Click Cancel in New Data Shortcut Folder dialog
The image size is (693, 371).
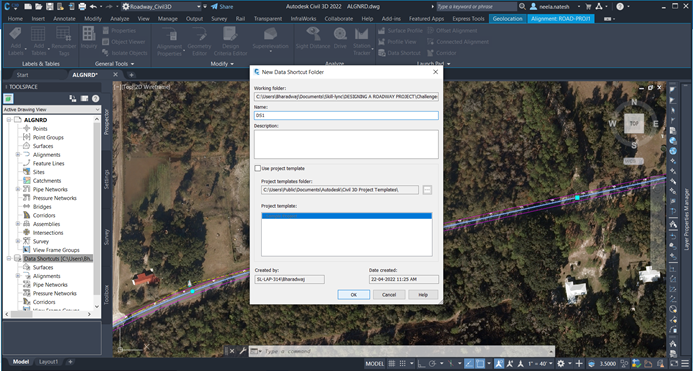[x=389, y=295]
